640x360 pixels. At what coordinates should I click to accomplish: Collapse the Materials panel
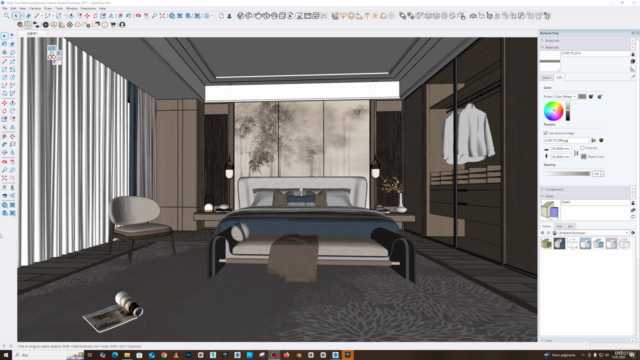[x=542, y=47]
